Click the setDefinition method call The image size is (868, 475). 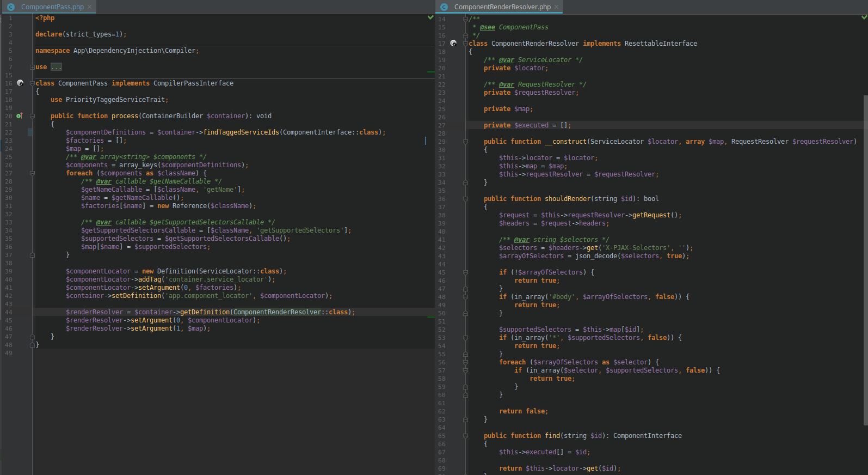point(136,296)
